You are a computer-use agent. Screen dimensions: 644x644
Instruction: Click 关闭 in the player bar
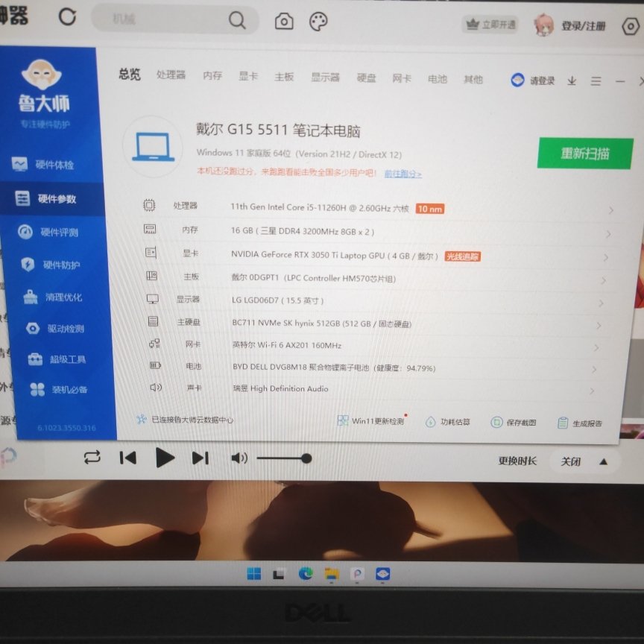coord(570,461)
